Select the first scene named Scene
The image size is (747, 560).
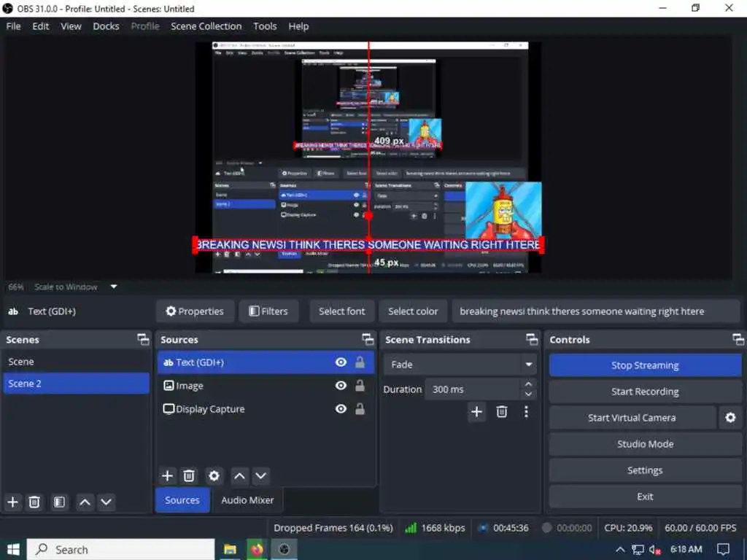(x=76, y=362)
